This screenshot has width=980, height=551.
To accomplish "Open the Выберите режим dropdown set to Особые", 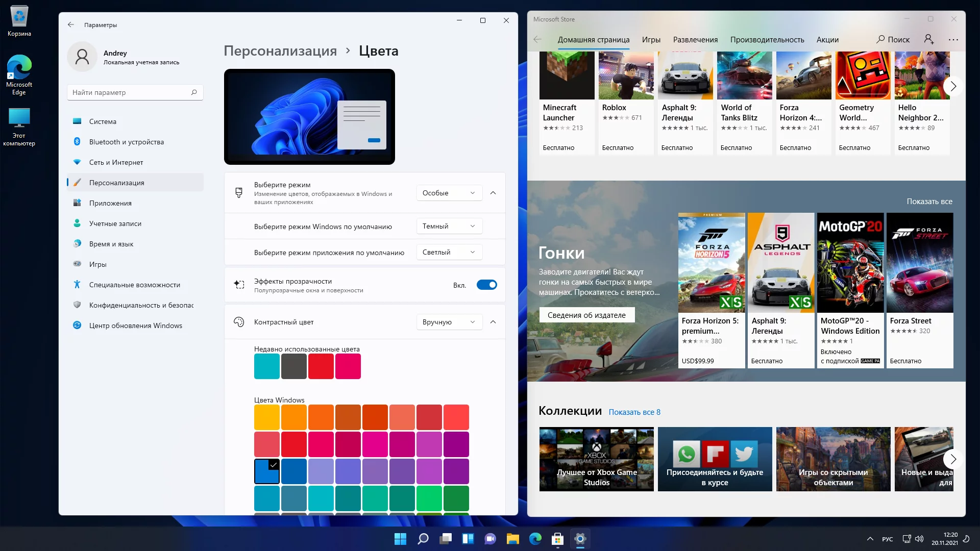I will (449, 193).
